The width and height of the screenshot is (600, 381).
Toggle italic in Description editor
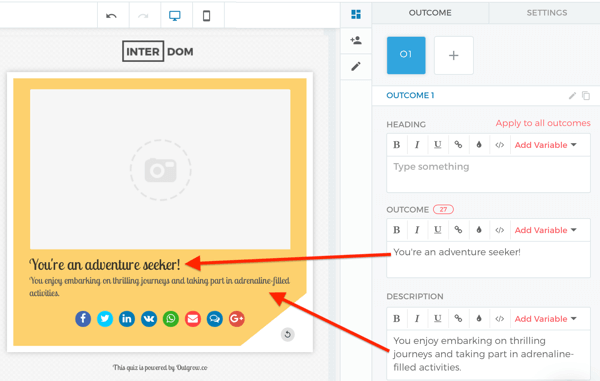417,319
